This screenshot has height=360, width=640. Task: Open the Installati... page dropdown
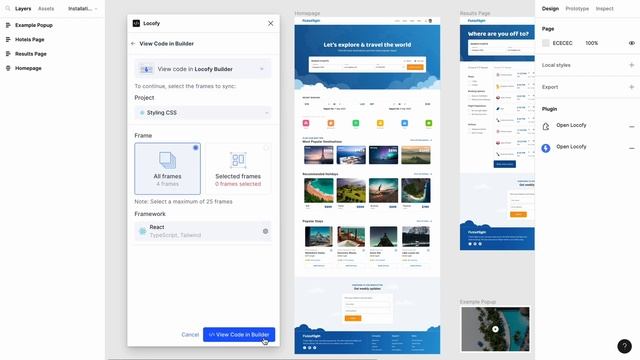pos(82,8)
